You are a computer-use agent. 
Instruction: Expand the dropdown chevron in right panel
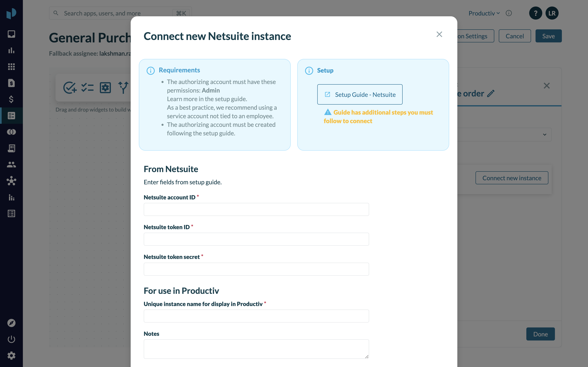tap(545, 135)
